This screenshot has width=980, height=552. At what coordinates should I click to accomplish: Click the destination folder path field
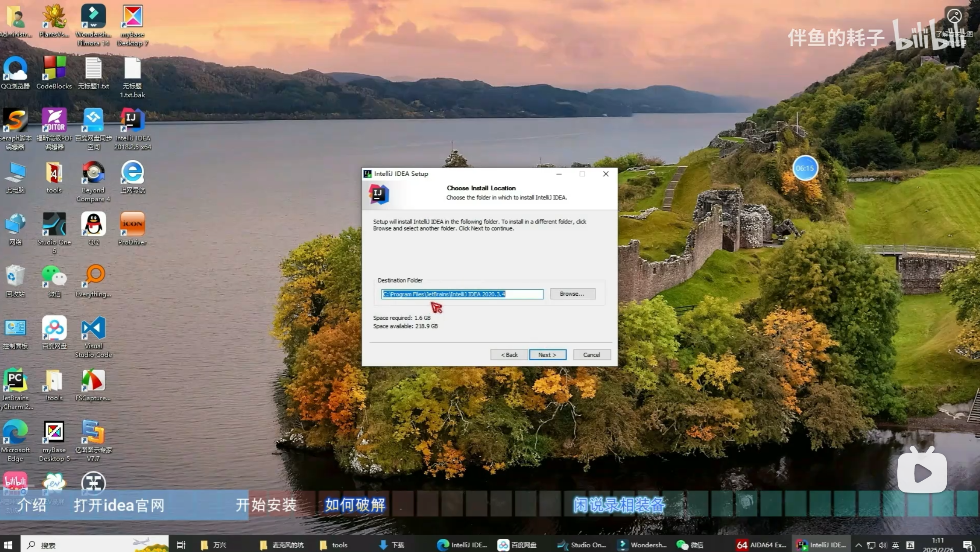tap(462, 294)
